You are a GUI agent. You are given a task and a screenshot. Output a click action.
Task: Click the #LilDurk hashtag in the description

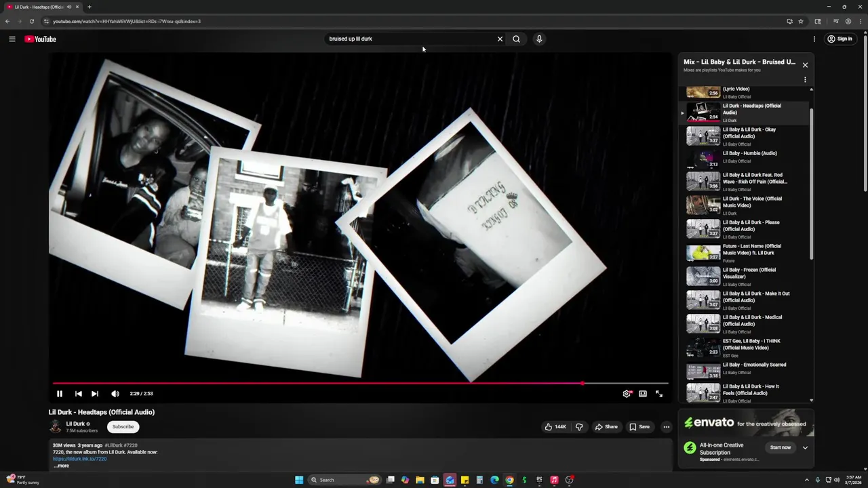[113, 445]
